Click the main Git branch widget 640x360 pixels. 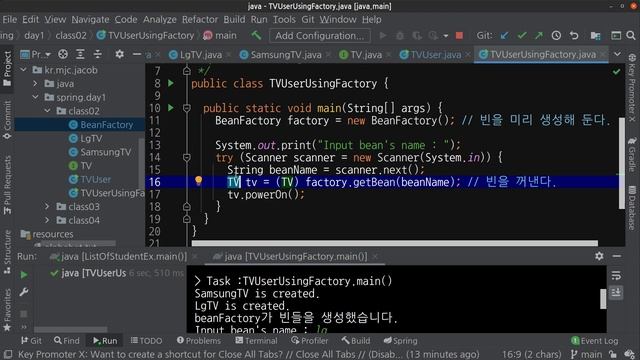click(x=587, y=354)
